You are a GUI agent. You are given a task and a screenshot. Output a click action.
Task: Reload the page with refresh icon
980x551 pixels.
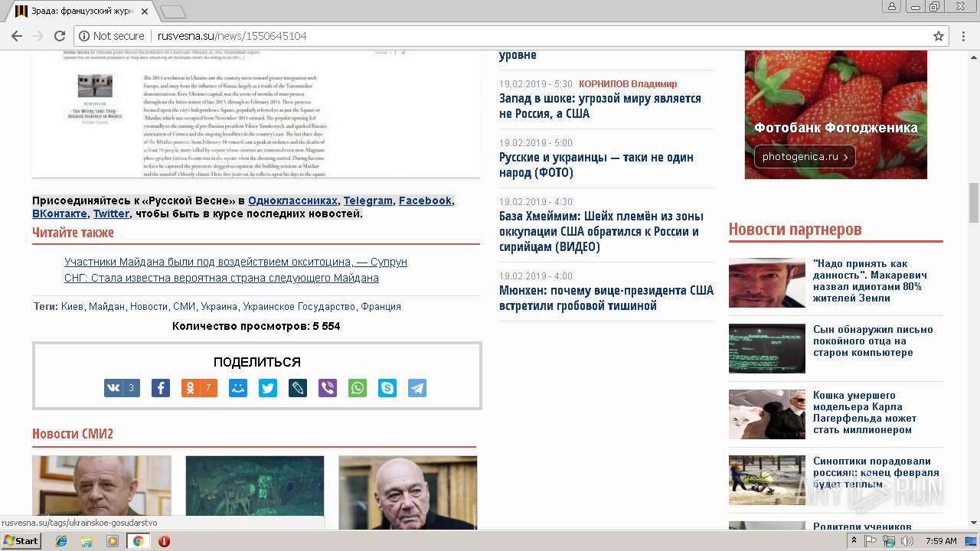coord(60,36)
